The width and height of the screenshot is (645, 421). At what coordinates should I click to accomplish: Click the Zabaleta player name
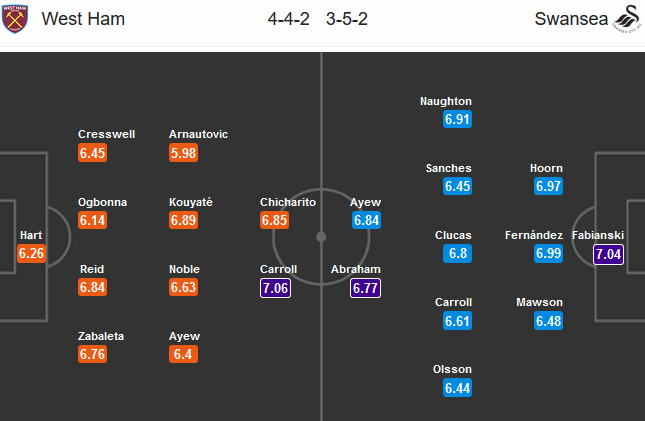[103, 337]
